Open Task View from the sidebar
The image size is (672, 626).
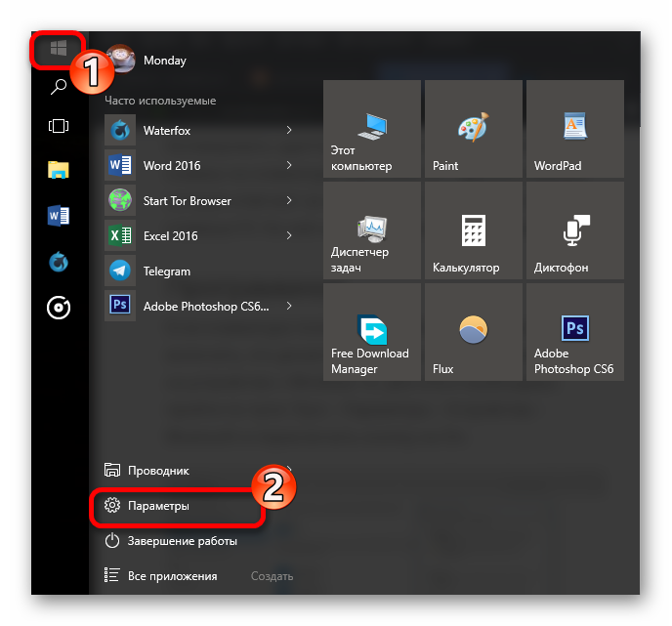click(59, 126)
